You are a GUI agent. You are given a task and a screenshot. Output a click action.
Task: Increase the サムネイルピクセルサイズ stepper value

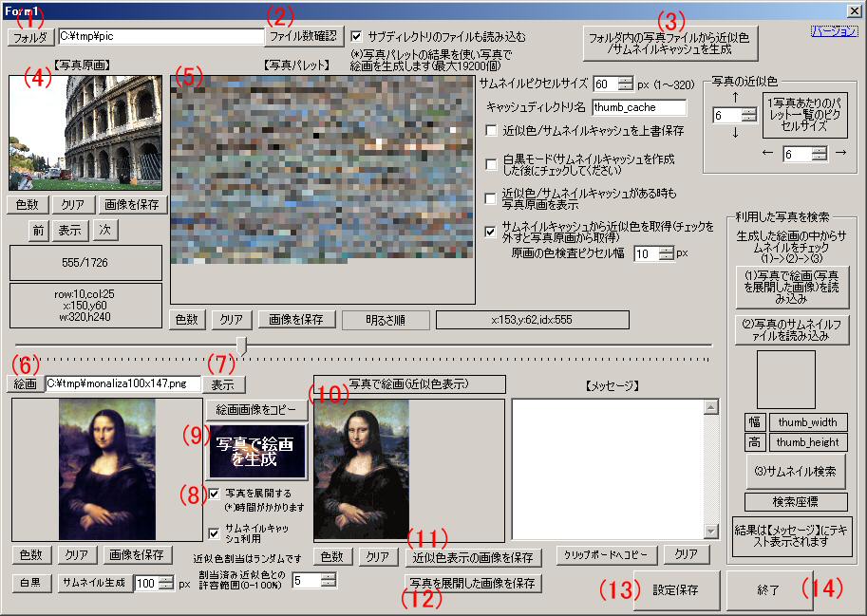625,79
